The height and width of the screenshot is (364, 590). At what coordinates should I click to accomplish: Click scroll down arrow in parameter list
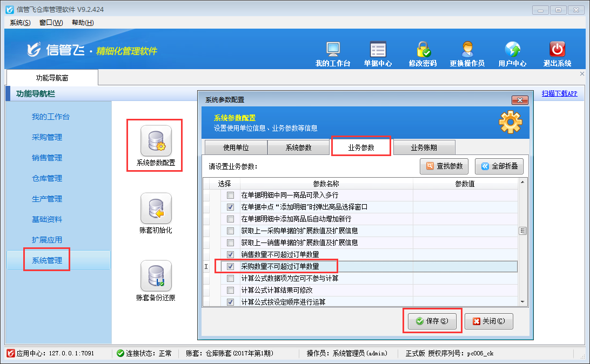[522, 301]
